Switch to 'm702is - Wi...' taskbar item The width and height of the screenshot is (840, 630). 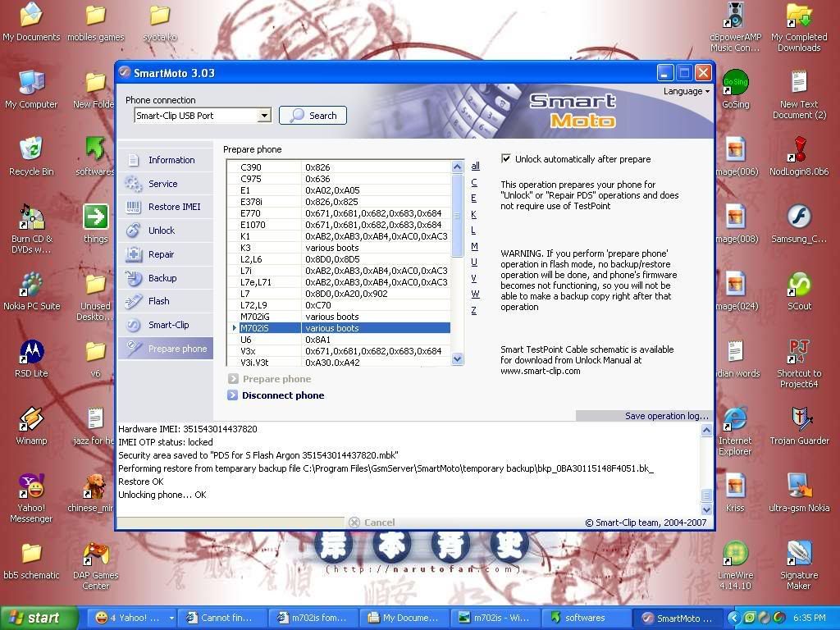tap(495, 618)
